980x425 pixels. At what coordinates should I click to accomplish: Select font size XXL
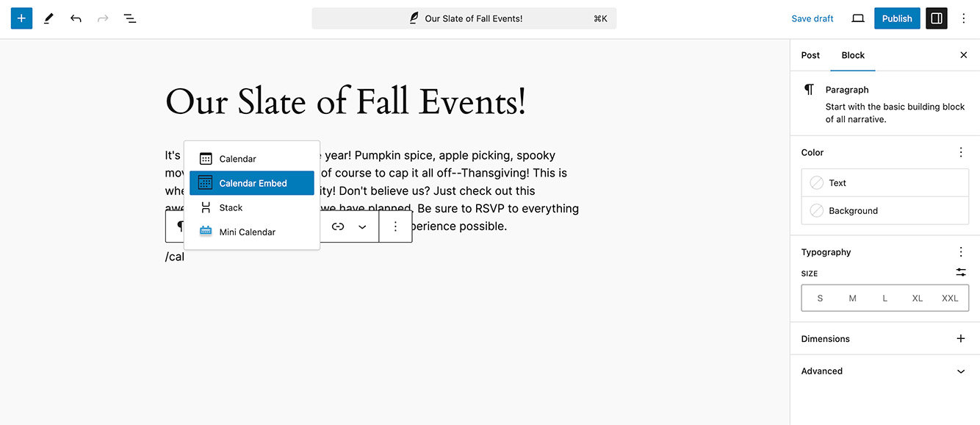(950, 299)
